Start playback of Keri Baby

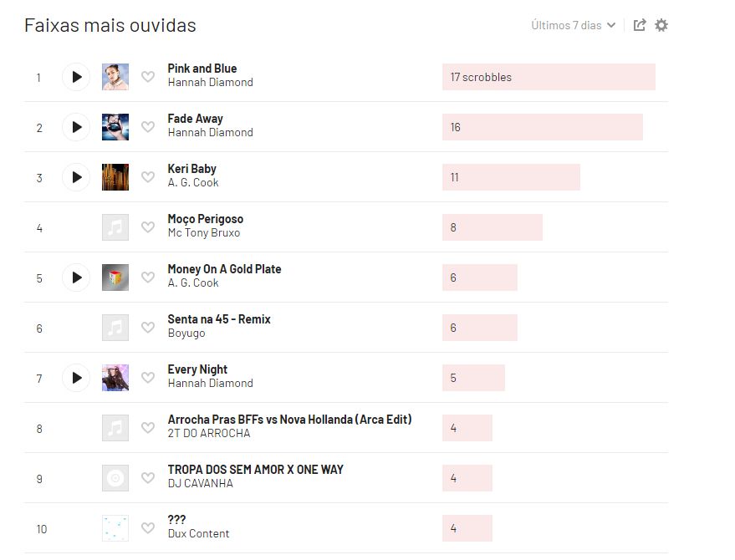click(x=76, y=177)
